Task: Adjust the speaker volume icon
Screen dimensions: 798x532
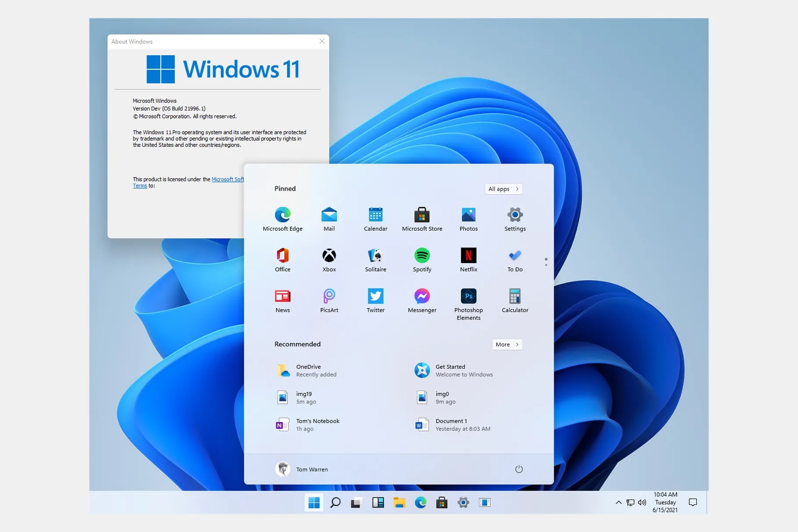Action: [642, 503]
